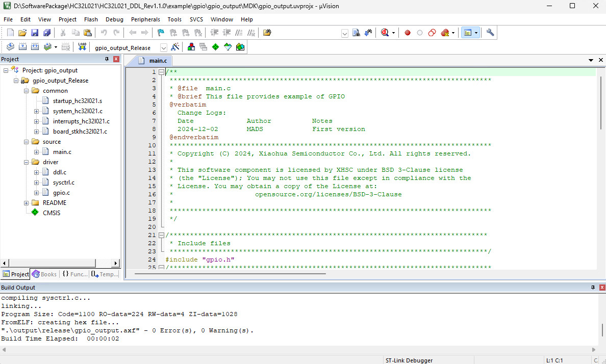Open the gpio_output_Release target dropdown
This screenshot has height=364, width=606.
pyautogui.click(x=163, y=47)
